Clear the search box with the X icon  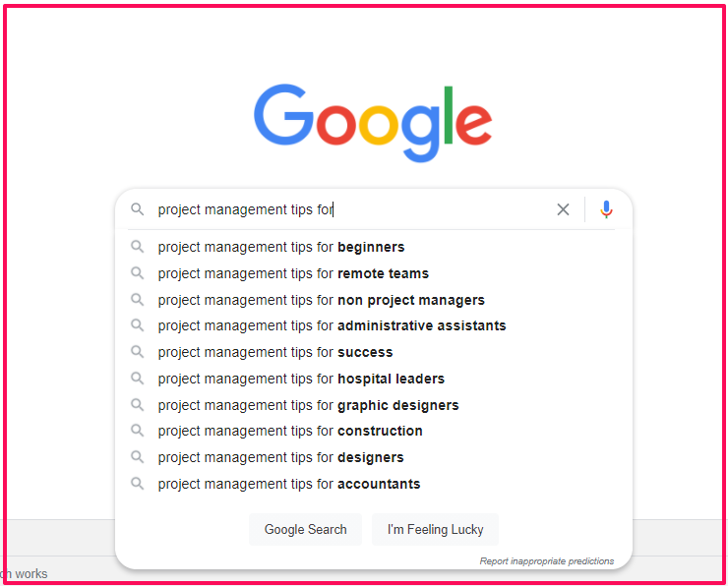pos(563,209)
